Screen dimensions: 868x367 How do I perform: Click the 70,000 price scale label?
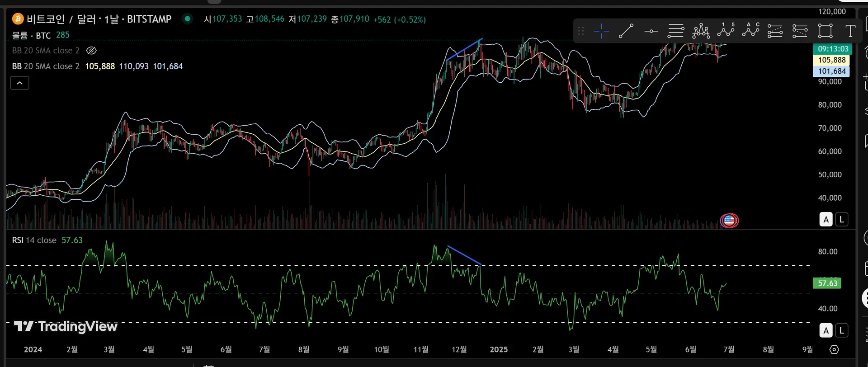[x=830, y=128]
